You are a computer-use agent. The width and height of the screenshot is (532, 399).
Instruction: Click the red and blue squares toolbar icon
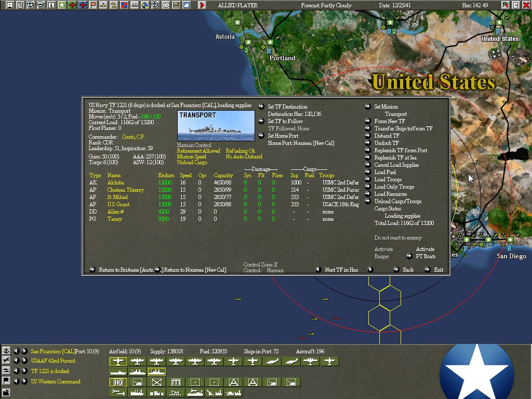(x=124, y=5)
